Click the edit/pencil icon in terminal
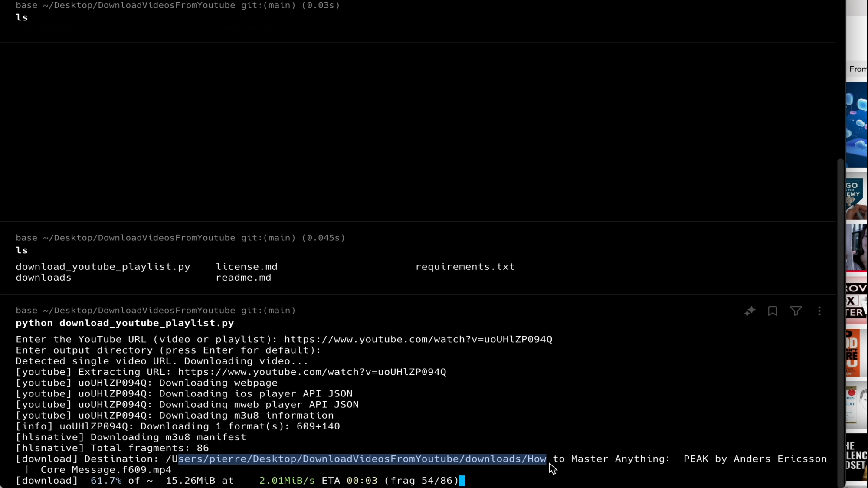Viewport: 868px width, 488px height. click(x=750, y=311)
